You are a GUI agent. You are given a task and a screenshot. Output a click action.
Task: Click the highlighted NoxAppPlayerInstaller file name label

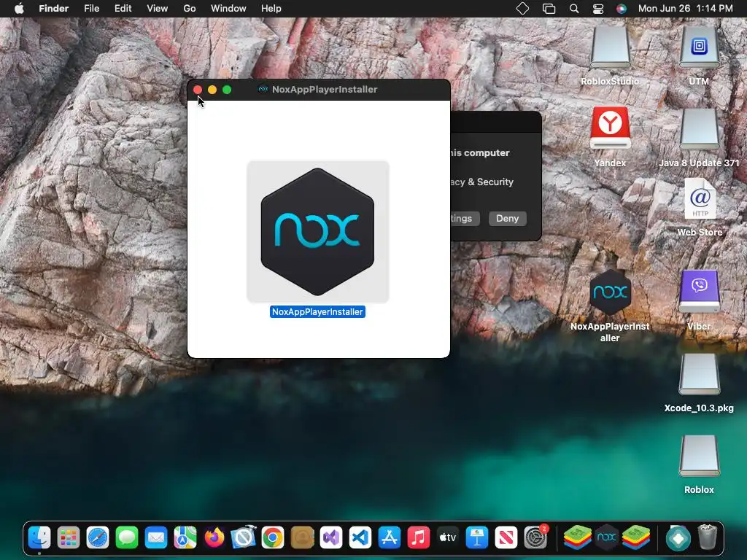318,312
